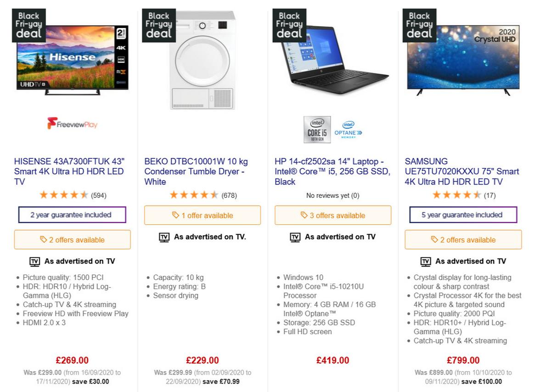Open the Hisense 43A7300FTUK TV product link

[x=69, y=171]
